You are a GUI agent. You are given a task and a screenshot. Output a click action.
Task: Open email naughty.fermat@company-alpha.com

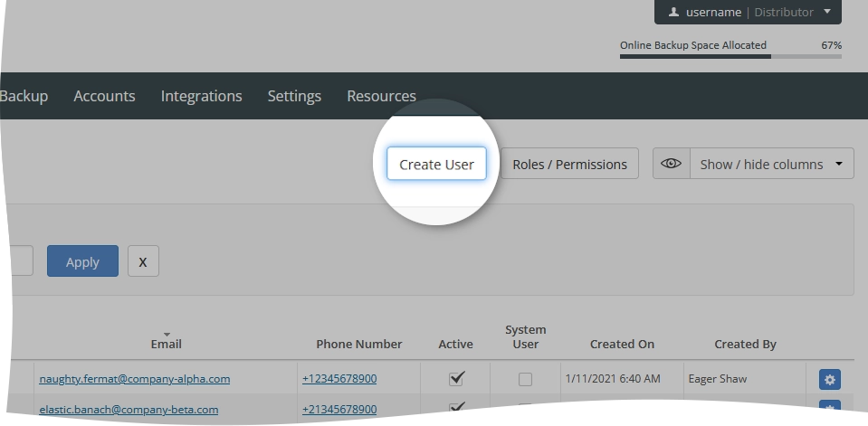click(135, 379)
